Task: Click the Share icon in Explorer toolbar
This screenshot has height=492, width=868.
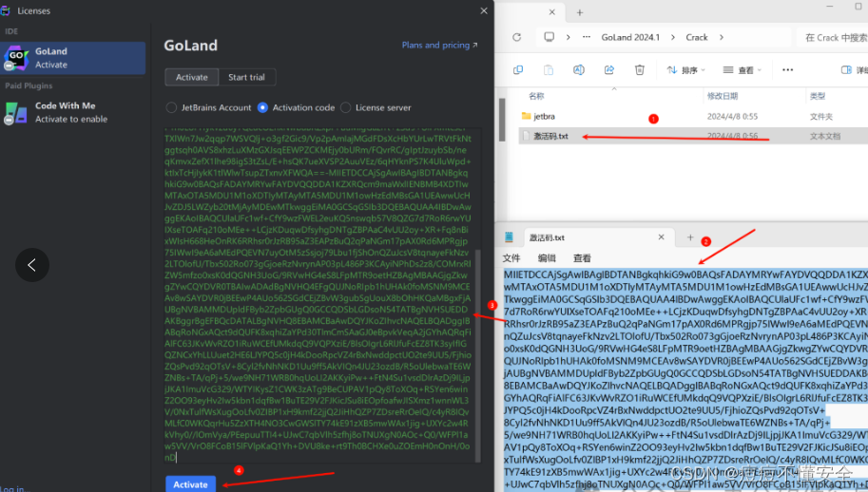Action: (608, 69)
